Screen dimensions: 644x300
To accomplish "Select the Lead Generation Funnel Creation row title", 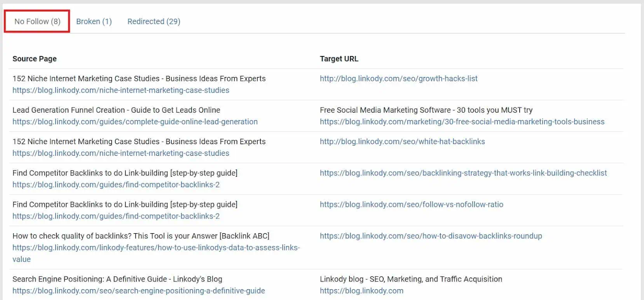I will (x=116, y=110).
